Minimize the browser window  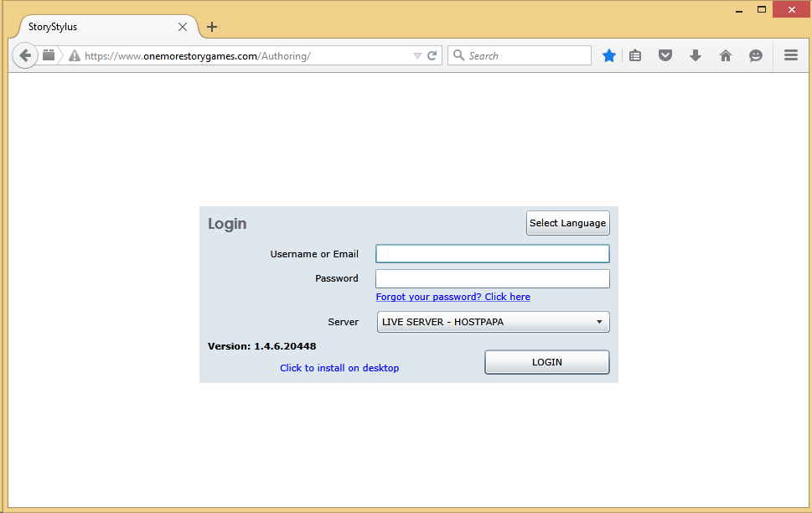[x=739, y=10]
